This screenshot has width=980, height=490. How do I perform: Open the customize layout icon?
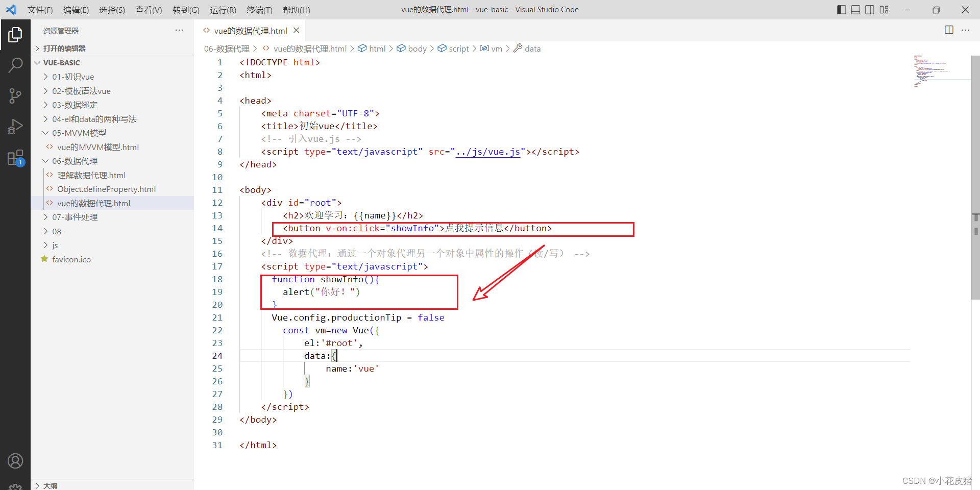tap(884, 10)
